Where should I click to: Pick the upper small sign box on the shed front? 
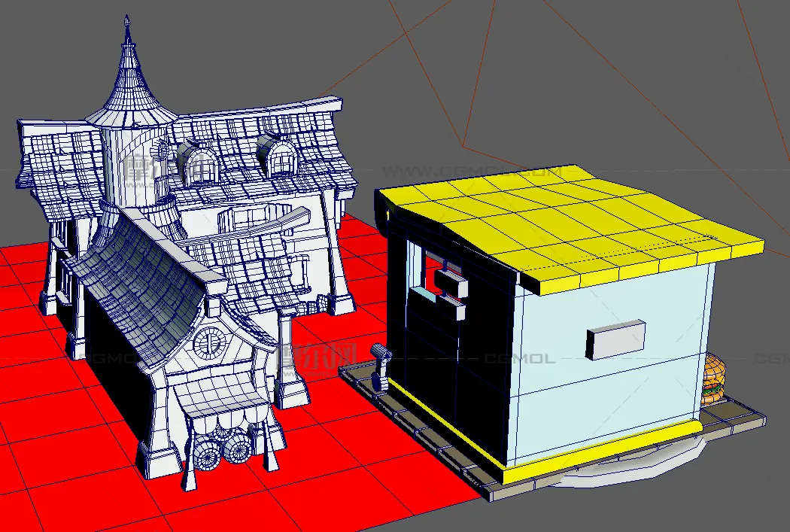[x=451, y=284]
